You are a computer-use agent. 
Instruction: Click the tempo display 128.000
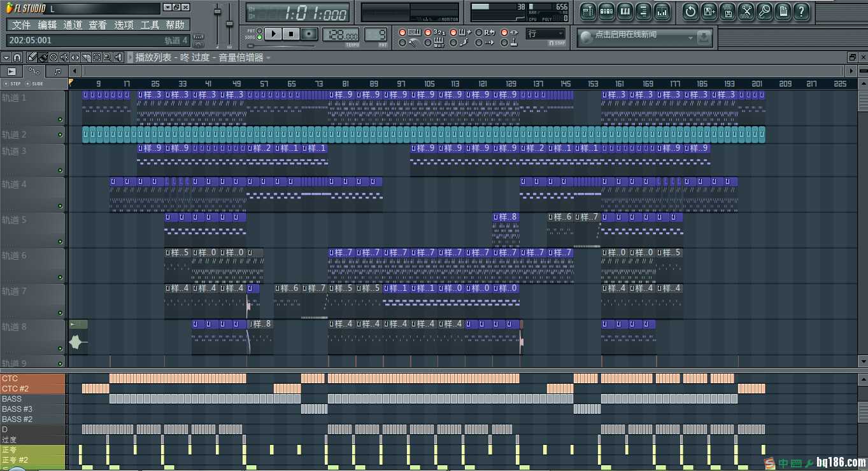(x=341, y=34)
